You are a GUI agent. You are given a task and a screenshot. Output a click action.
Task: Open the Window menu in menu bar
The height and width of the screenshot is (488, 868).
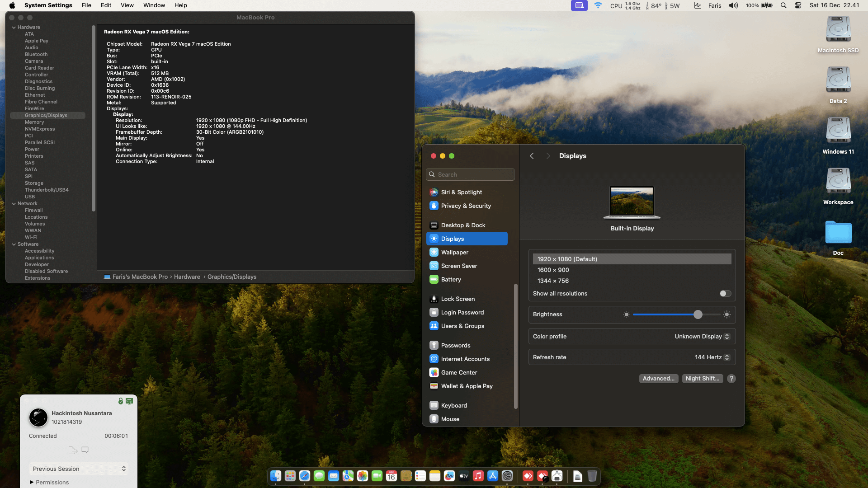pyautogui.click(x=154, y=5)
